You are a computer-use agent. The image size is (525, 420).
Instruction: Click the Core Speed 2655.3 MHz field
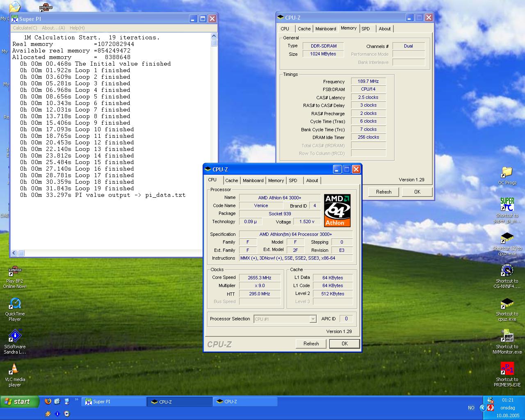(260, 278)
